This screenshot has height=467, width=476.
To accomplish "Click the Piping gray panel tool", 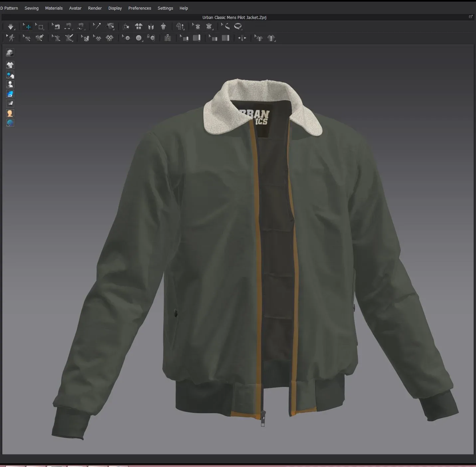I will [x=226, y=38].
